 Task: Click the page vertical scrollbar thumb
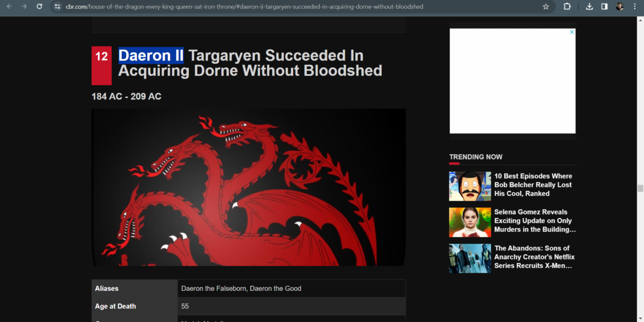click(640, 189)
